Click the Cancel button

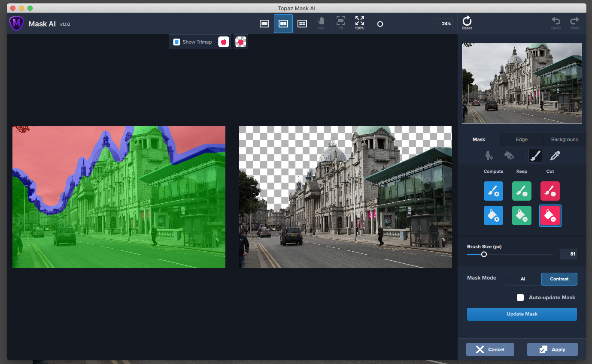click(490, 349)
